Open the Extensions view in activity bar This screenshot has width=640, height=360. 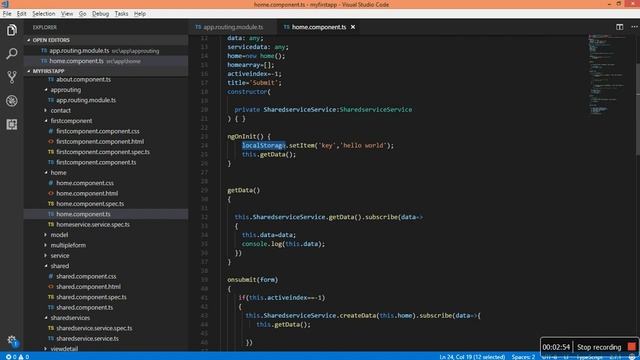click(11, 124)
